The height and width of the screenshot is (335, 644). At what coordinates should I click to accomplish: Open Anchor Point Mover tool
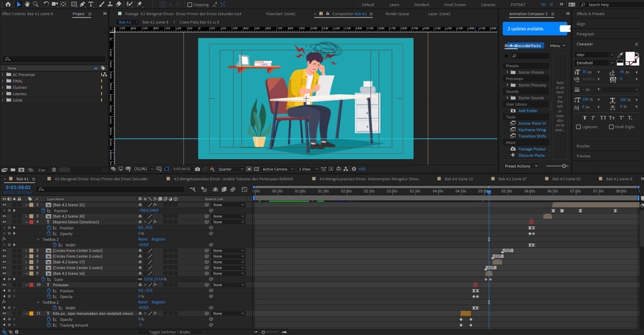[532, 124]
